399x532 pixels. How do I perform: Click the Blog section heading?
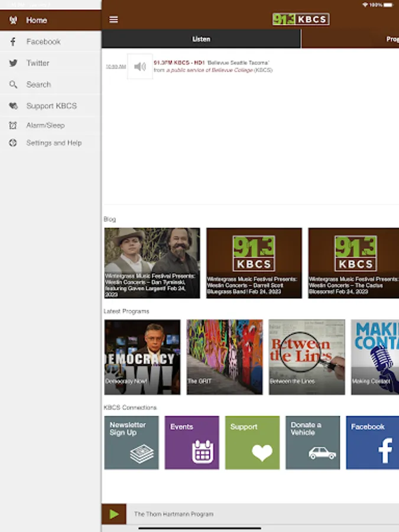tap(109, 219)
